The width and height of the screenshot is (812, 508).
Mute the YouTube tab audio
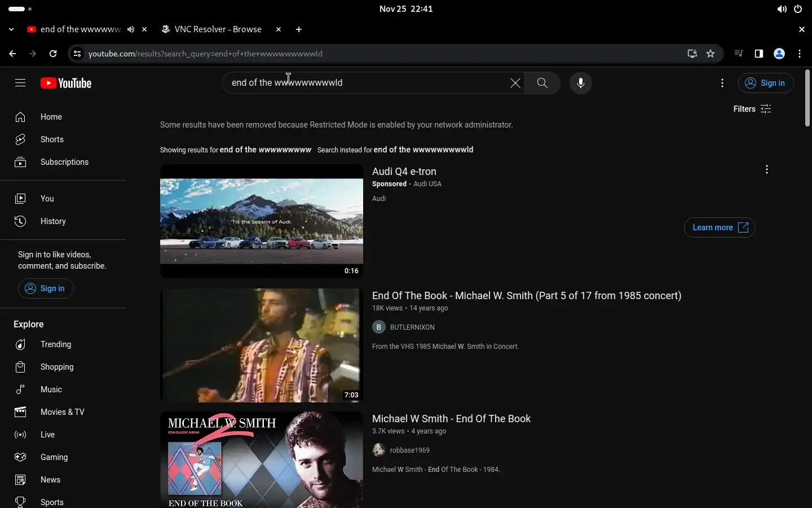click(131, 29)
